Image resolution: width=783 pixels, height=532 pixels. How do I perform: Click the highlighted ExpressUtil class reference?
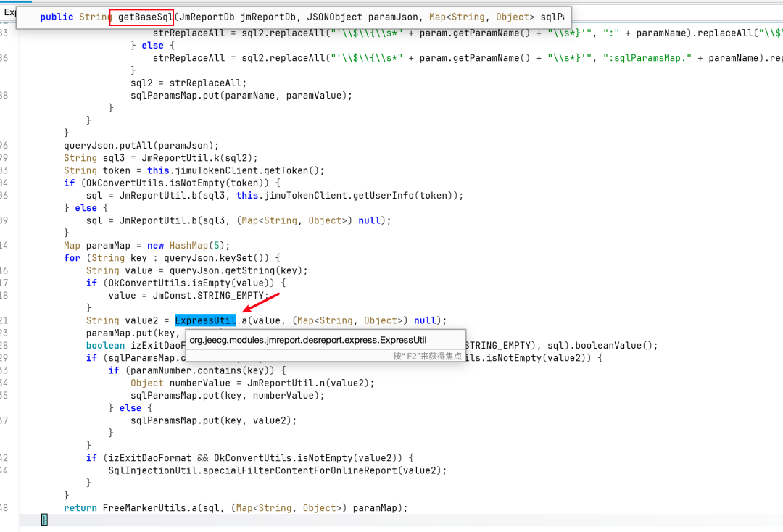click(205, 320)
